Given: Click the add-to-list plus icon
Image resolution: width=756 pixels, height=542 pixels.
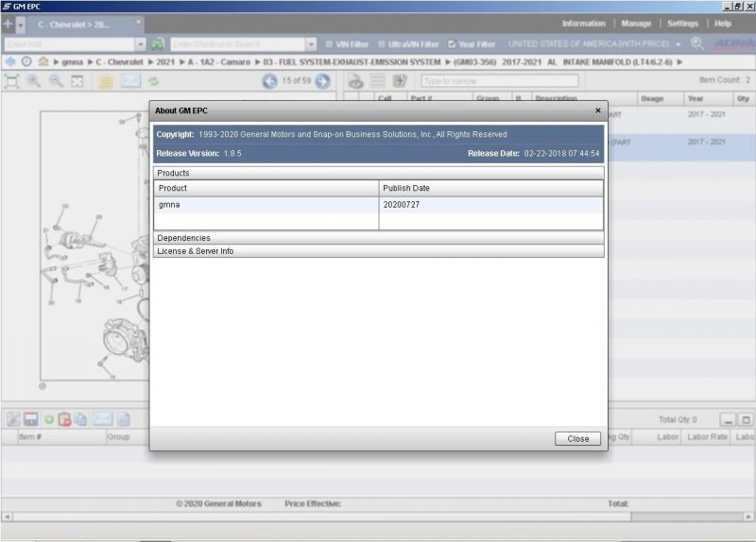Looking at the screenshot, I should [x=400, y=81].
